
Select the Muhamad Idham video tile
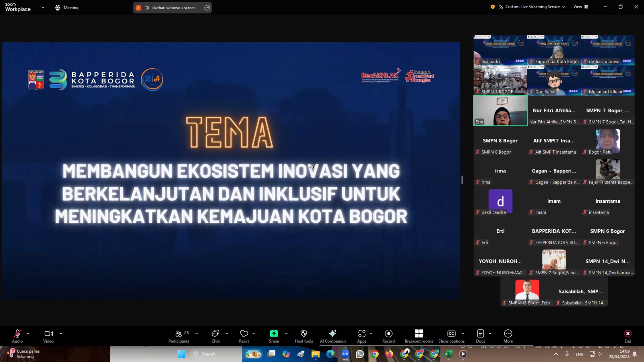tap(608, 80)
